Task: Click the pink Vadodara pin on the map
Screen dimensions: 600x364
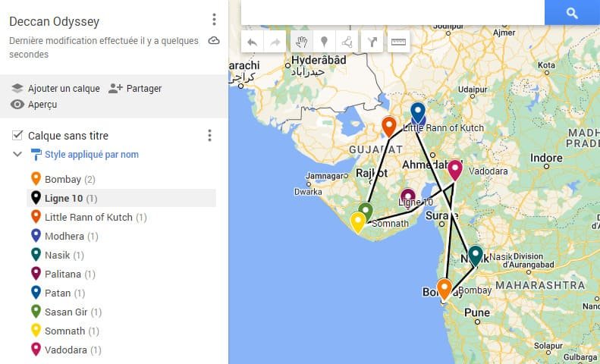Action: pyautogui.click(x=455, y=169)
